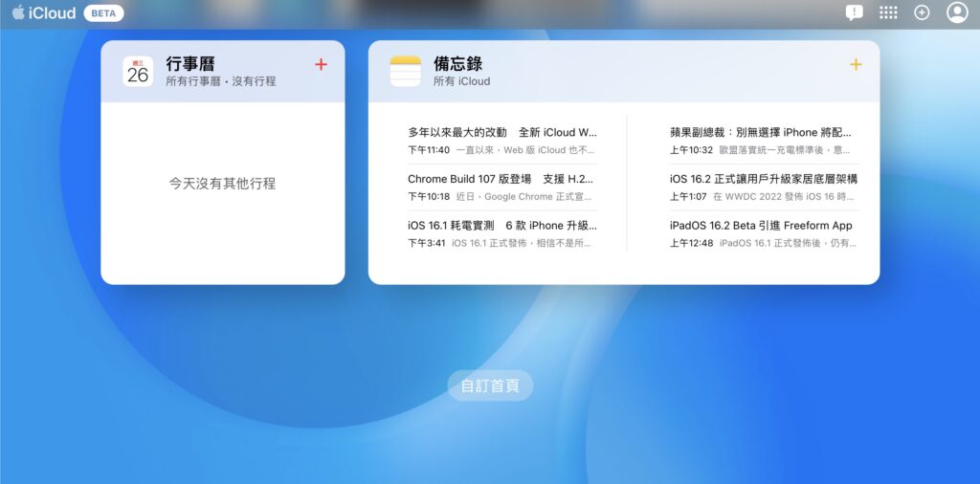Open the account profile icon
Screen dimensions: 980x484
(957, 12)
